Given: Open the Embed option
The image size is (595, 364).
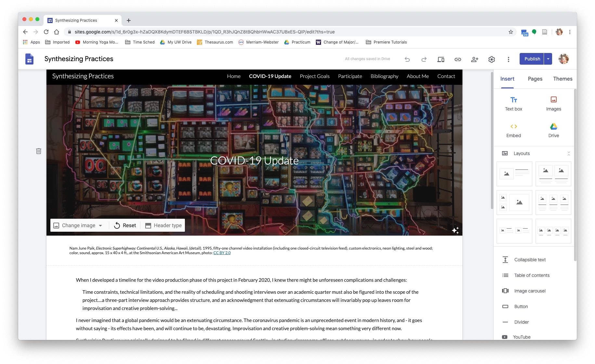Looking at the screenshot, I should tap(513, 130).
